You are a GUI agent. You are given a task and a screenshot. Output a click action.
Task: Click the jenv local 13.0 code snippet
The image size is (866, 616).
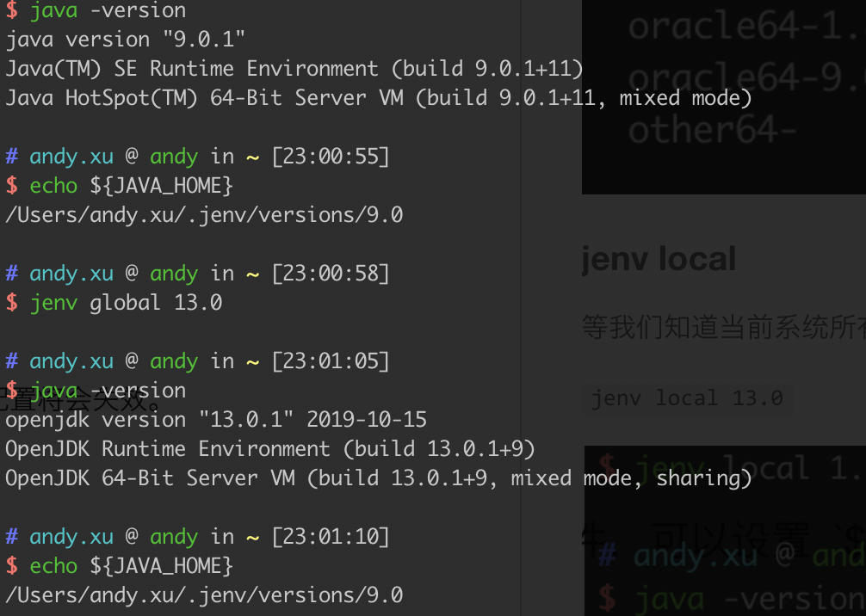point(686,397)
